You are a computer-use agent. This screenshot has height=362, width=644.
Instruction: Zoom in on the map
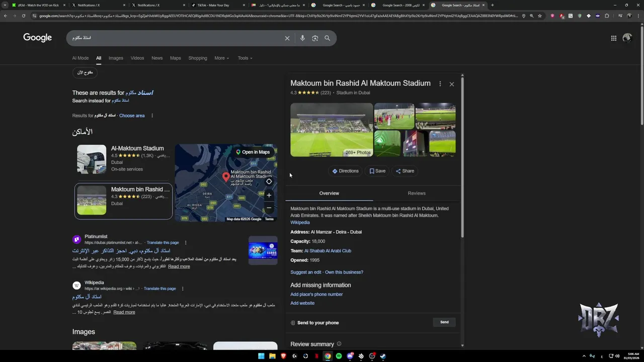[x=269, y=195]
